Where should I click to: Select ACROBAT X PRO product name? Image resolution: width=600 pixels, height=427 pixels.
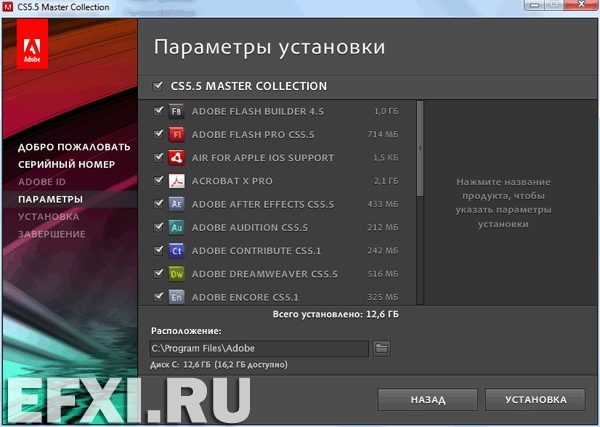[232, 181]
